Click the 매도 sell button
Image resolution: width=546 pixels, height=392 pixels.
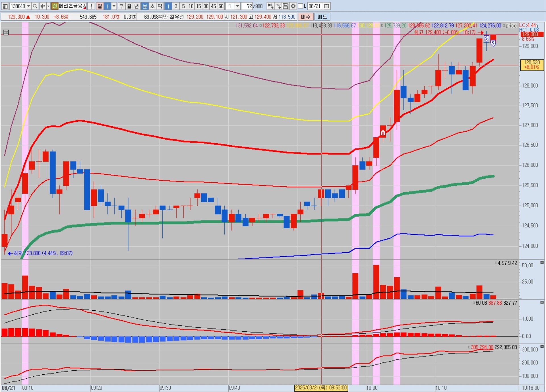(x=322, y=17)
